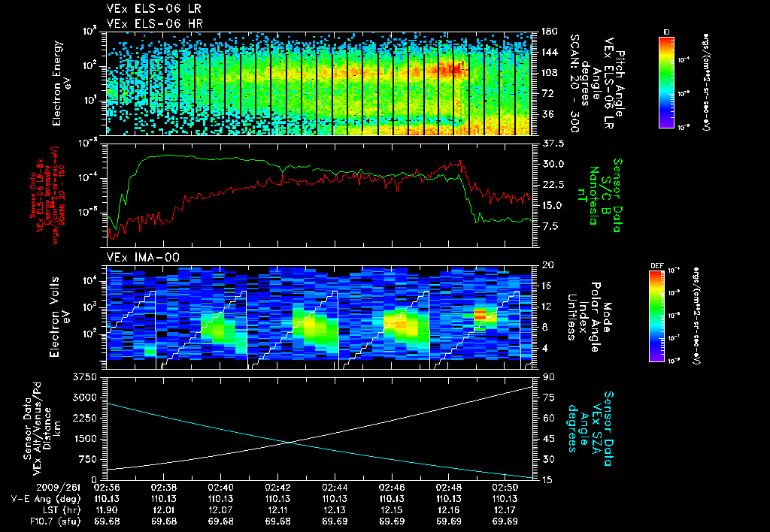This screenshot has width=770, height=532.
Task: Click the '02:40' time axis label
Action: (220, 488)
